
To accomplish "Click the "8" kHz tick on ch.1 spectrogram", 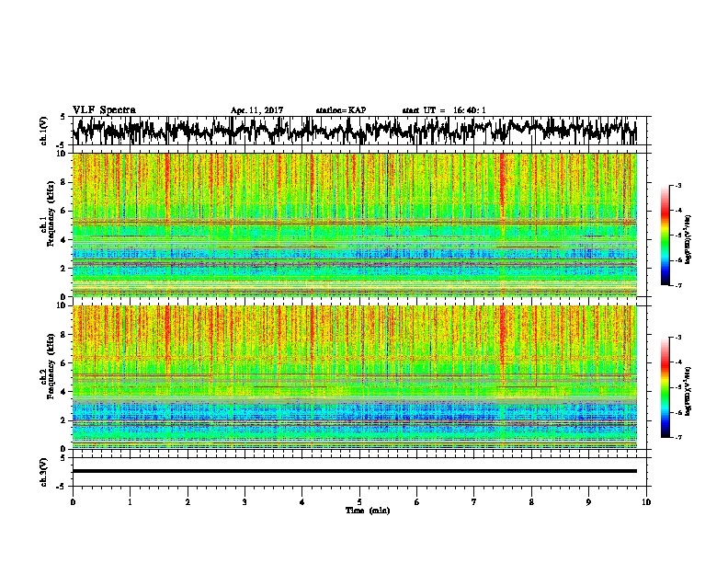I will (x=63, y=182).
